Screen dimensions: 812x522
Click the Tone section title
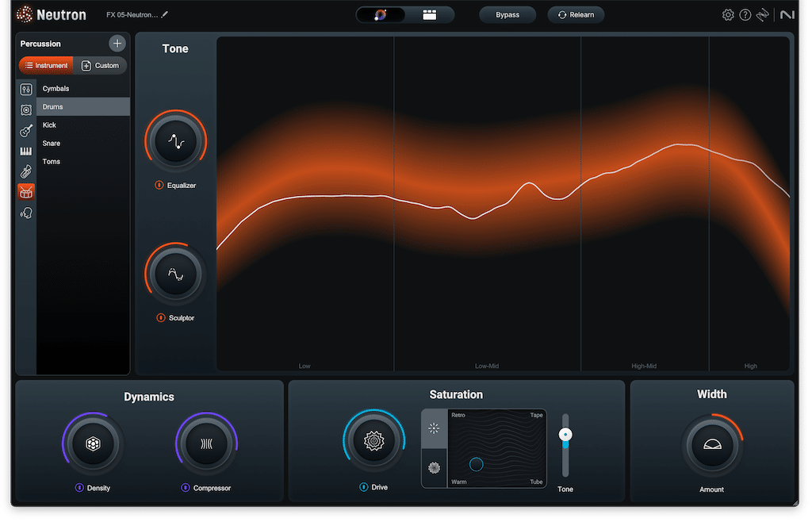tap(175, 48)
